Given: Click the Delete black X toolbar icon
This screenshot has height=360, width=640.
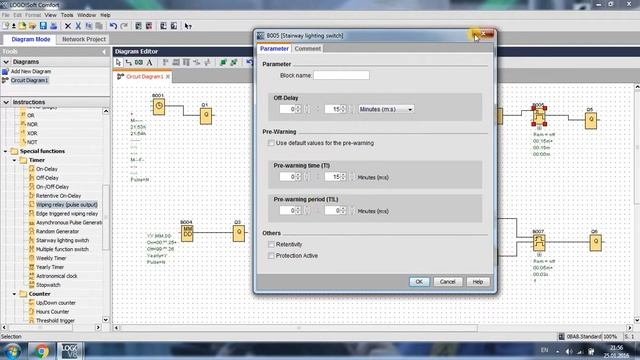Looking at the screenshot, I should [68, 26].
